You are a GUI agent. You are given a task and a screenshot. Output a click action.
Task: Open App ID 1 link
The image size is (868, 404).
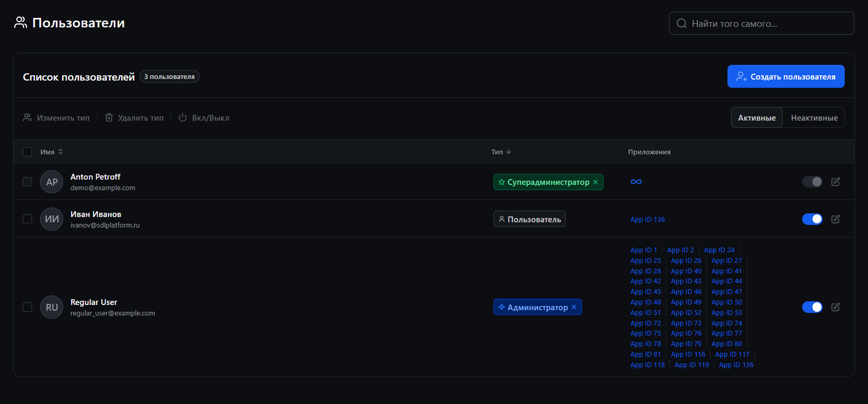(x=644, y=250)
